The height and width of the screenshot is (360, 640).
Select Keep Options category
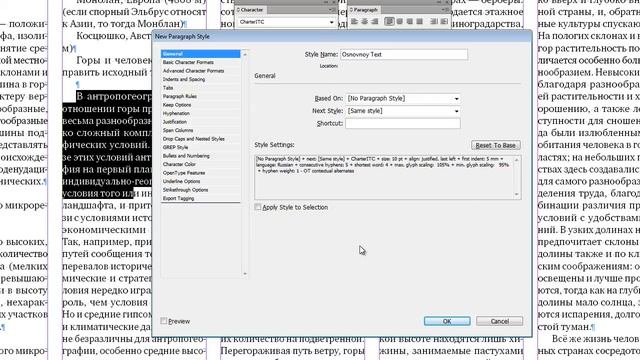pos(200,105)
